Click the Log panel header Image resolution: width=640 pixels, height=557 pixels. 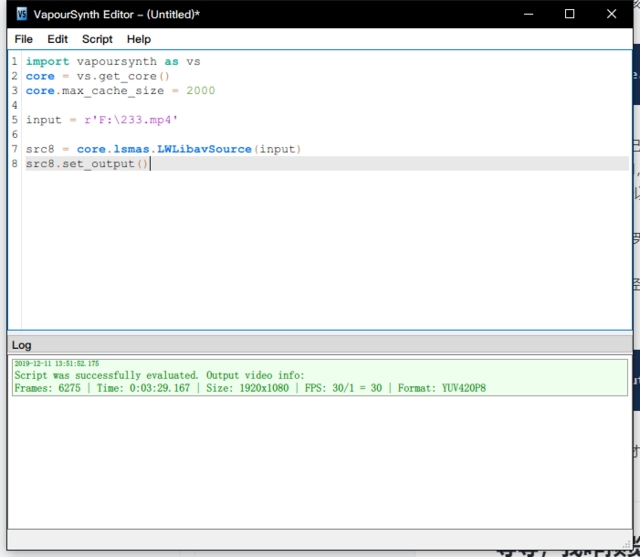(x=22, y=345)
